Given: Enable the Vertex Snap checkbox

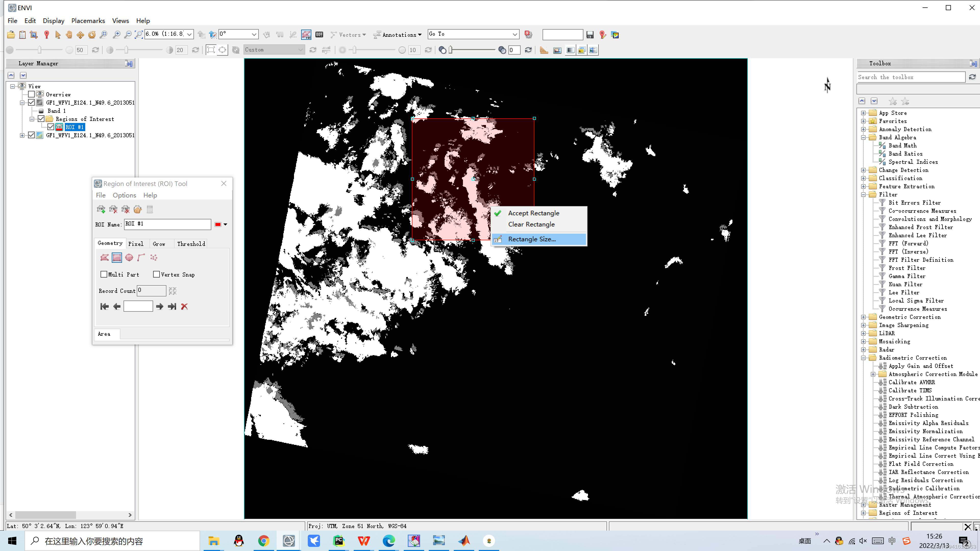Looking at the screenshot, I should click(x=156, y=274).
